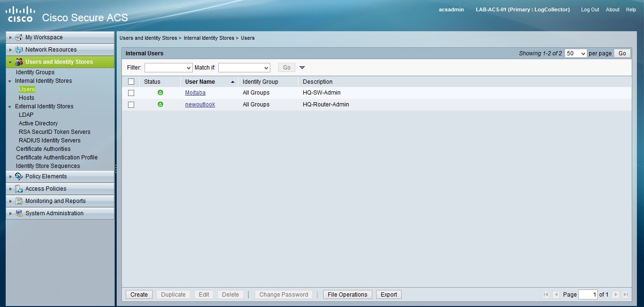Click the Users and Identity Stores icon

click(19, 62)
